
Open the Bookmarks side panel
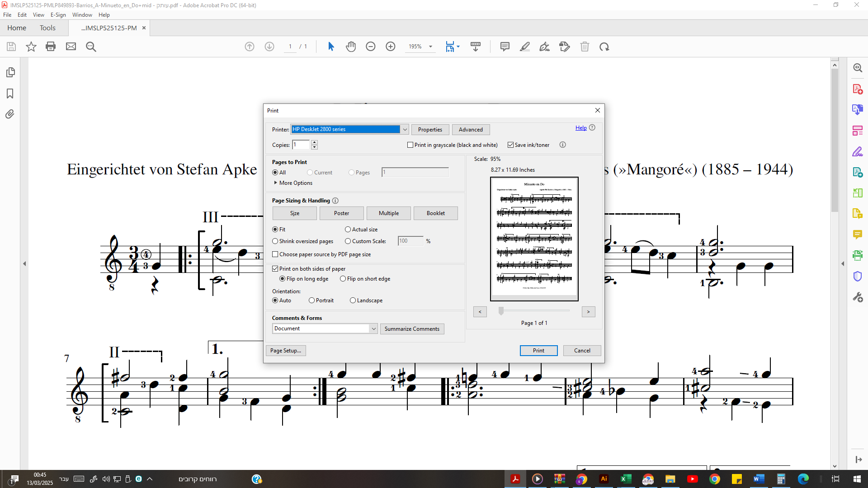(x=10, y=94)
